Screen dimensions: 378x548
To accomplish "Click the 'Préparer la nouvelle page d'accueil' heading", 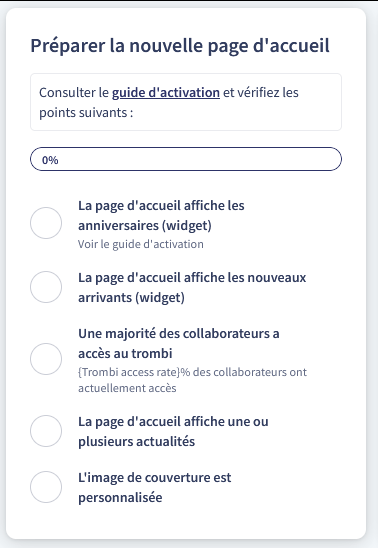I will [180, 46].
